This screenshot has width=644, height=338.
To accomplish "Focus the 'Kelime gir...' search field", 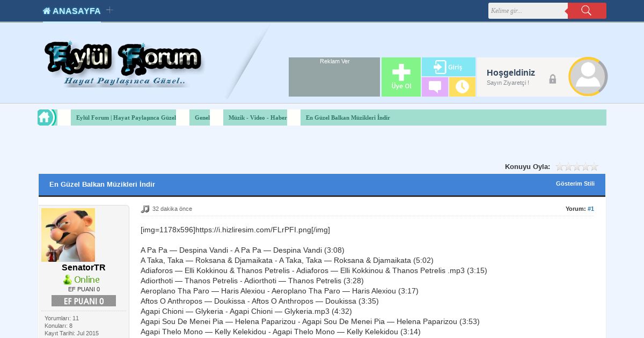I will click(528, 11).
